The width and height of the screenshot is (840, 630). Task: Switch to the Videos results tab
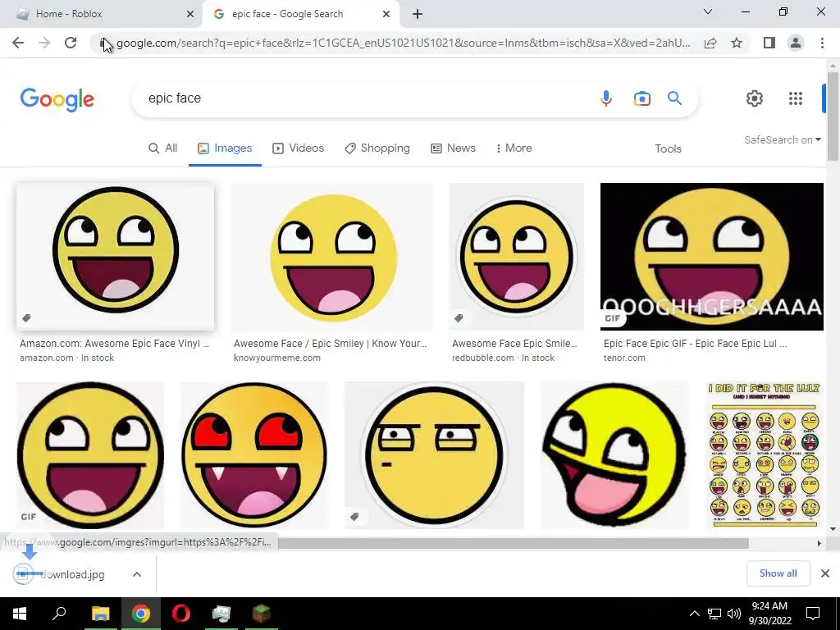[x=299, y=148]
